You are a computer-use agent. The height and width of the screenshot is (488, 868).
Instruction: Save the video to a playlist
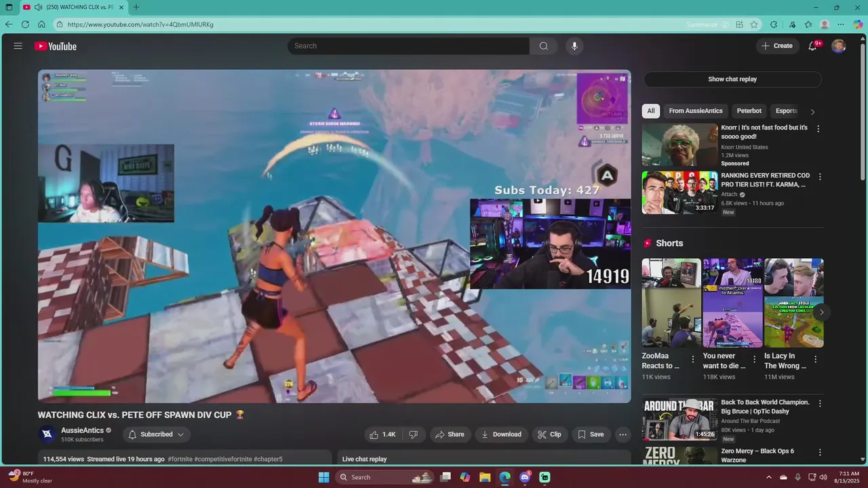[590, 434]
